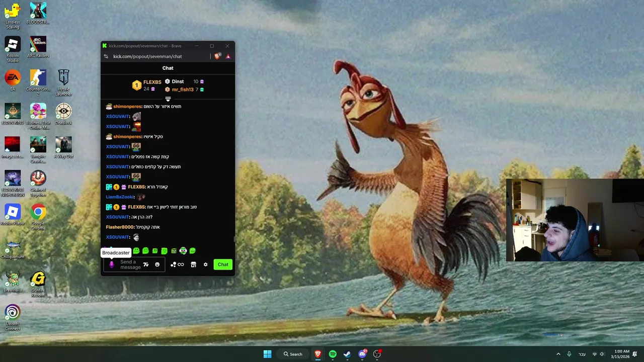Select Counter-Strike 2 desktop shortcut
The height and width of the screenshot is (362, 644).
38,83
